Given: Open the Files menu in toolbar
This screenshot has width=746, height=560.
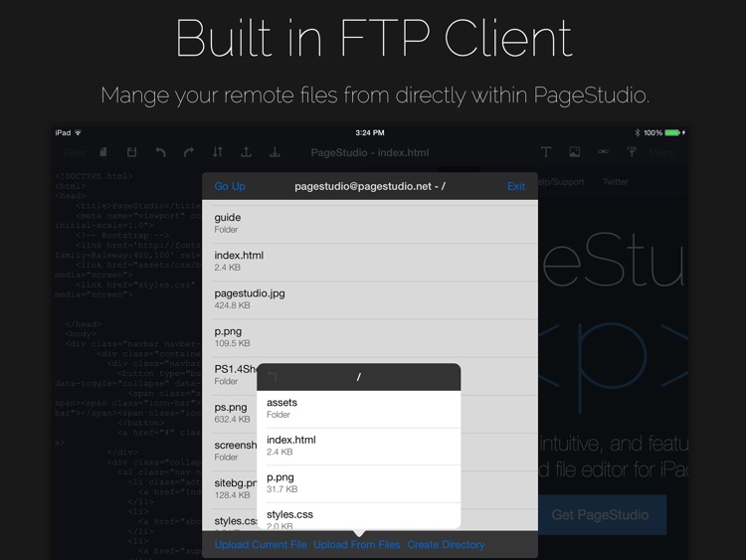Looking at the screenshot, I should click(75, 153).
